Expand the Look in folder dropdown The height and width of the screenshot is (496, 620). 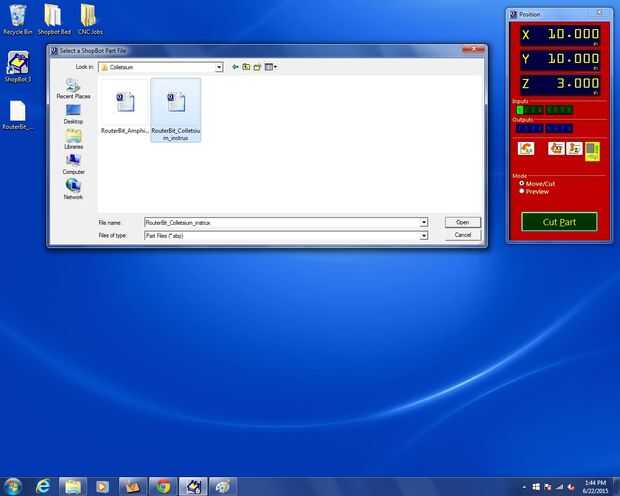[219, 68]
